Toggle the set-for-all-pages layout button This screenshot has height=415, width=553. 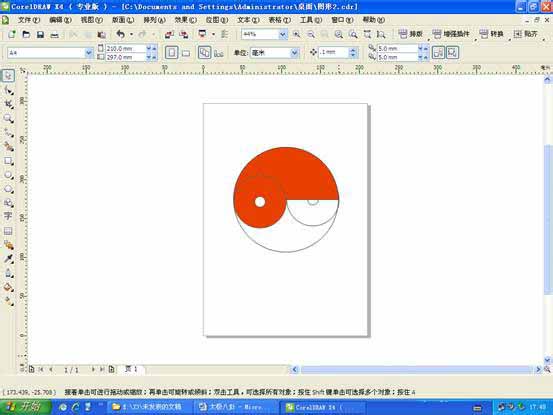tap(205, 53)
